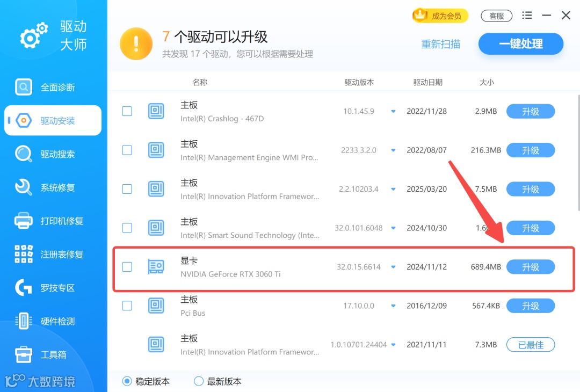Open 注册表修复 in the sidebar

click(53, 255)
